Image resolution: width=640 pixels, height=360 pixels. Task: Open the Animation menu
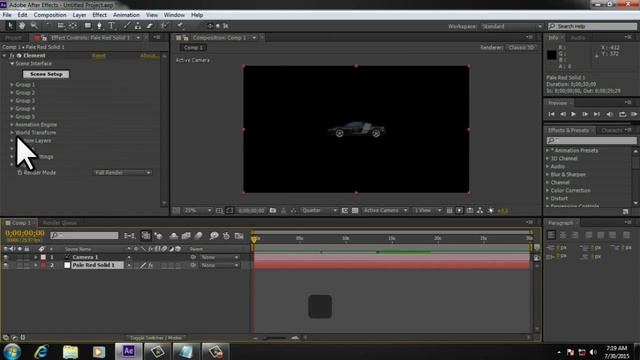click(126, 15)
